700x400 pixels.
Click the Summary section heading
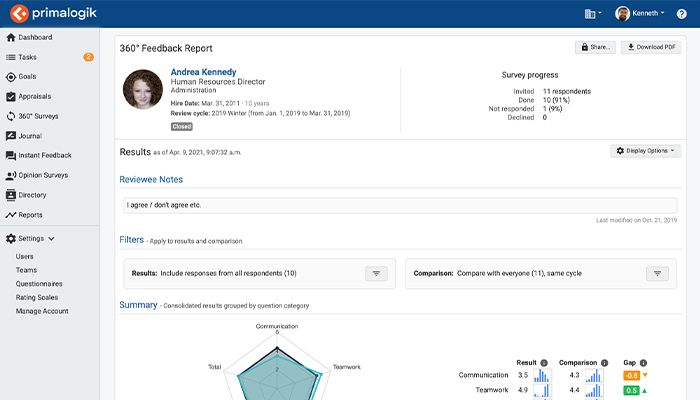tap(138, 305)
